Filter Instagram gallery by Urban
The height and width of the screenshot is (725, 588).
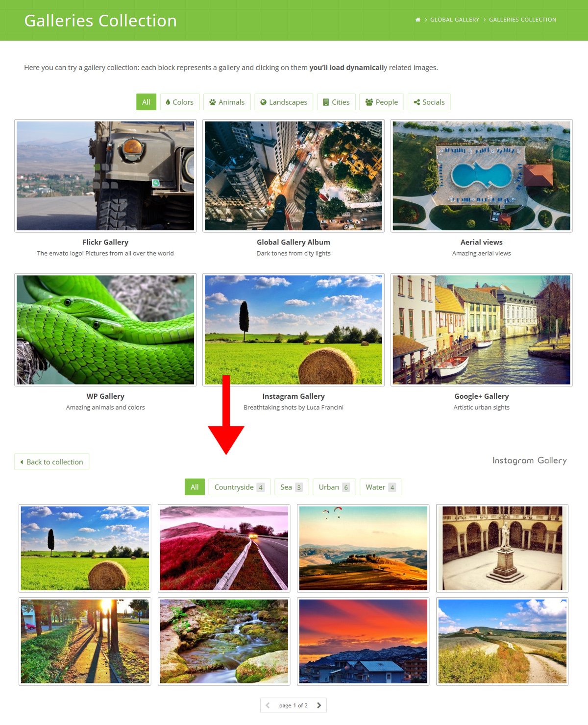(334, 487)
